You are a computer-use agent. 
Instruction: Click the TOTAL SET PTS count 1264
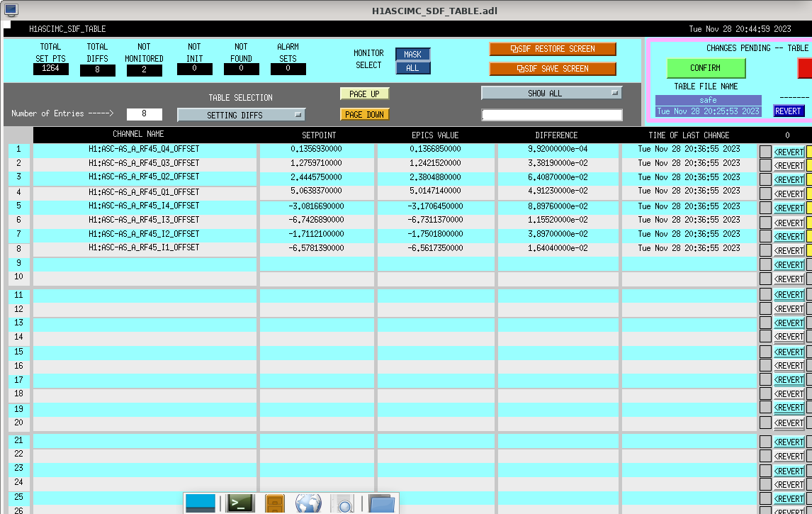(x=51, y=68)
